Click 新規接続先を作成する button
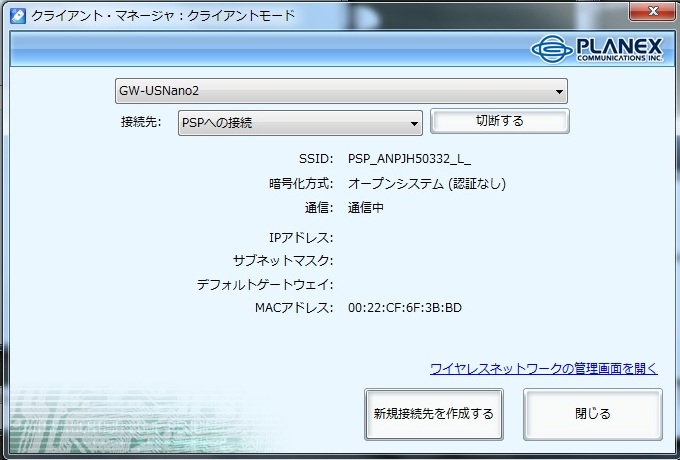Image resolution: width=680 pixels, height=460 pixels. point(434,414)
